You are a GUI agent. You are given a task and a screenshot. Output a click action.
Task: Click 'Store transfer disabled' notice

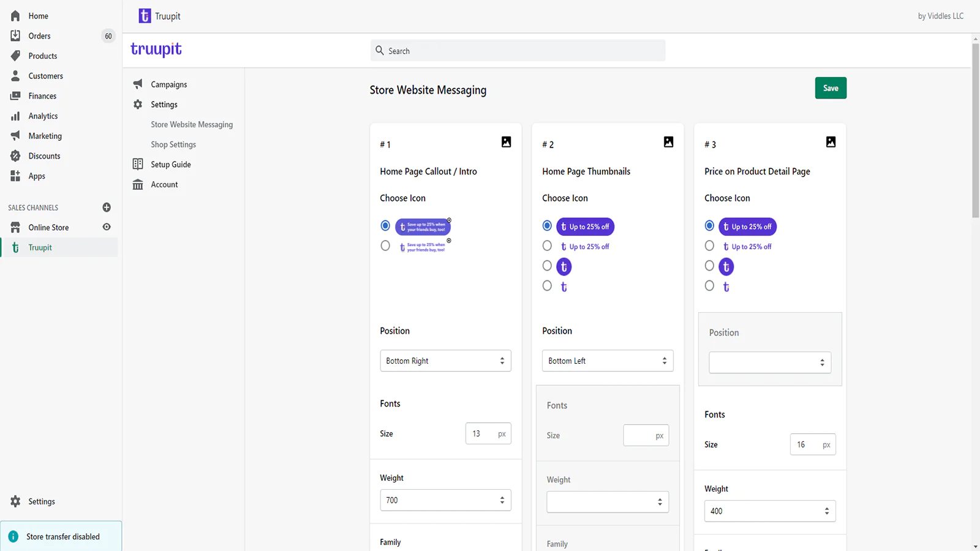coord(61,536)
